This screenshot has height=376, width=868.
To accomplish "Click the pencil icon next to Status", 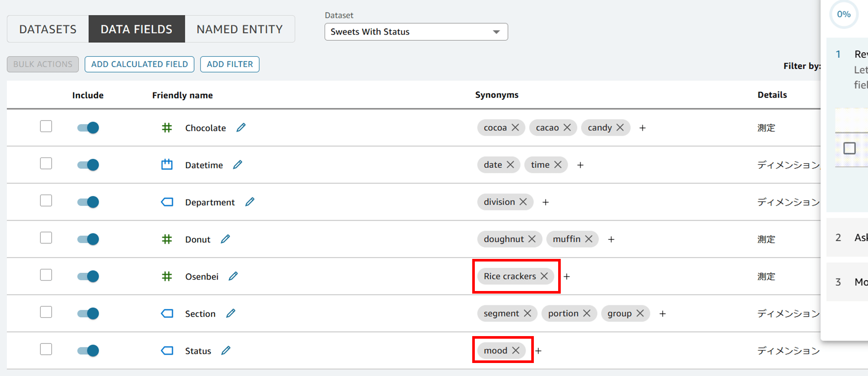I will pyautogui.click(x=226, y=350).
